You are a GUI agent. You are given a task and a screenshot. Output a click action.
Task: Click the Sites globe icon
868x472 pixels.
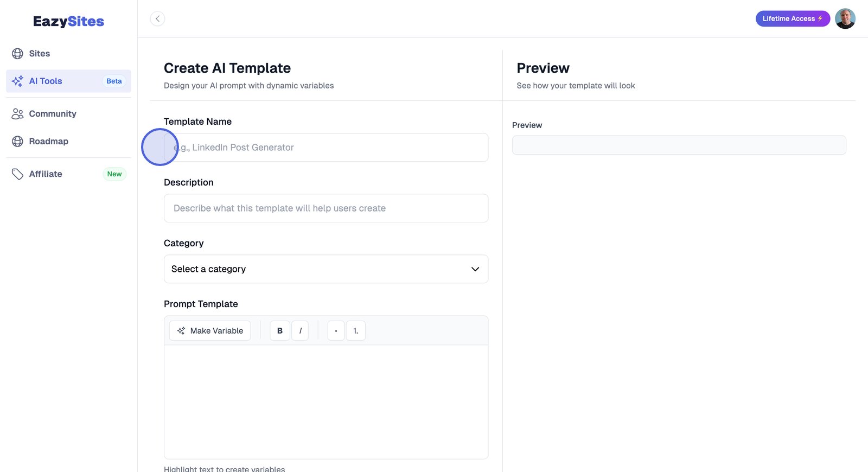coord(17,54)
